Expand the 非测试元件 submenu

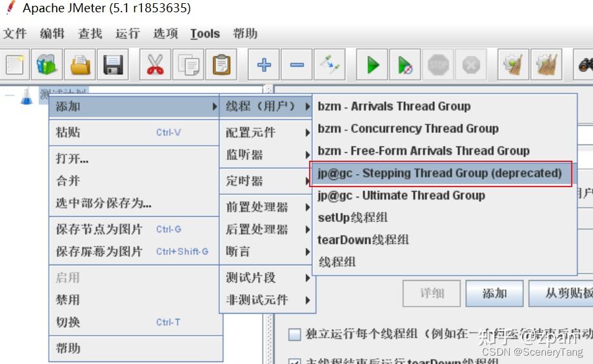(266, 300)
